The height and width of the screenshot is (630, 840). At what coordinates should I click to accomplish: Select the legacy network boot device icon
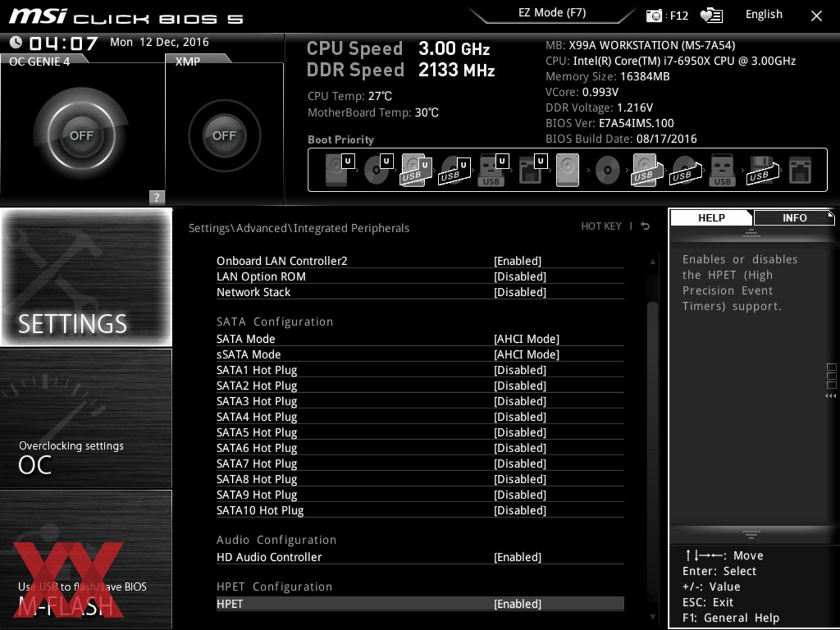pyautogui.click(x=800, y=170)
